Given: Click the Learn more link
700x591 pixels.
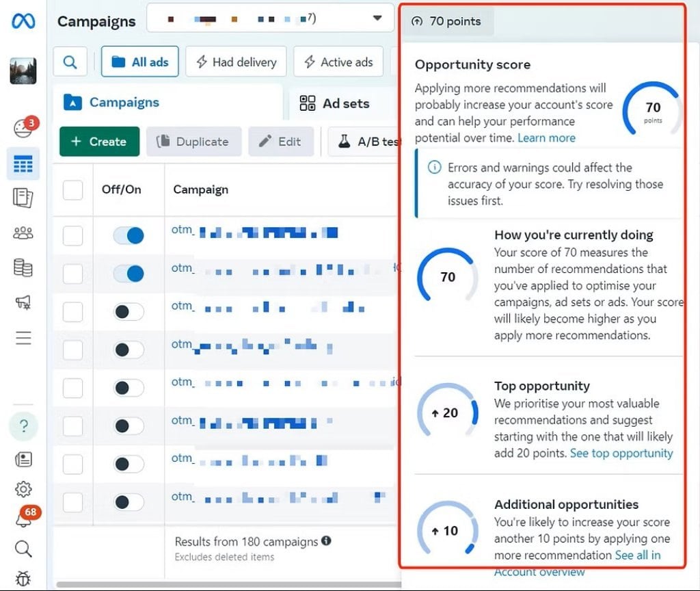Looking at the screenshot, I should pyautogui.click(x=546, y=138).
